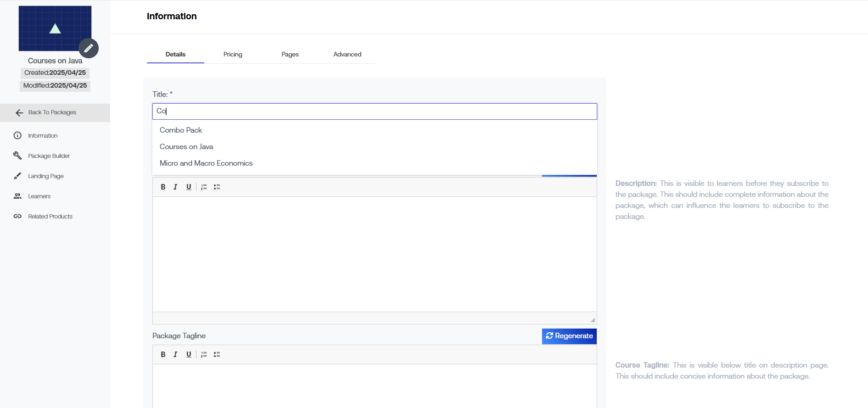Image resolution: width=868 pixels, height=408 pixels.
Task: Go Back To Packages
Action: [52, 112]
